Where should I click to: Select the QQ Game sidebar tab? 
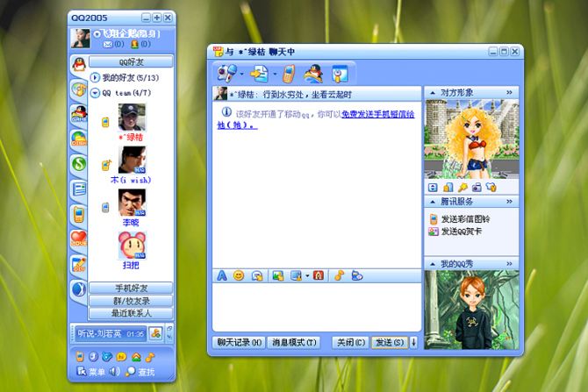click(79, 113)
